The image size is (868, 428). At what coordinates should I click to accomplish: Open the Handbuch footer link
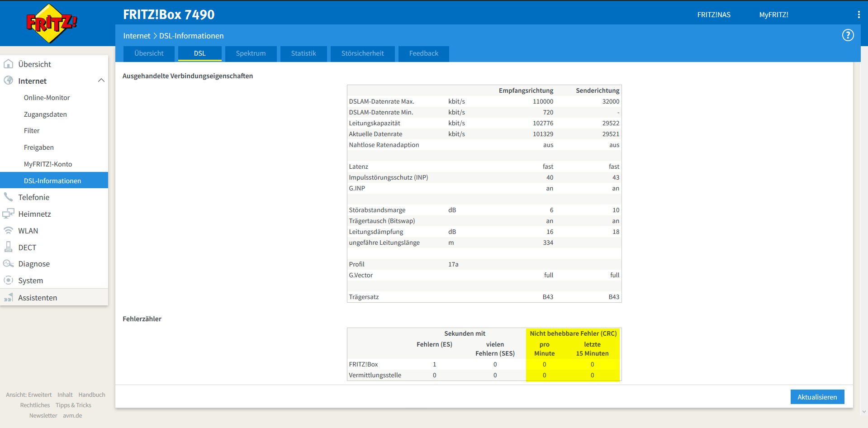click(92, 395)
